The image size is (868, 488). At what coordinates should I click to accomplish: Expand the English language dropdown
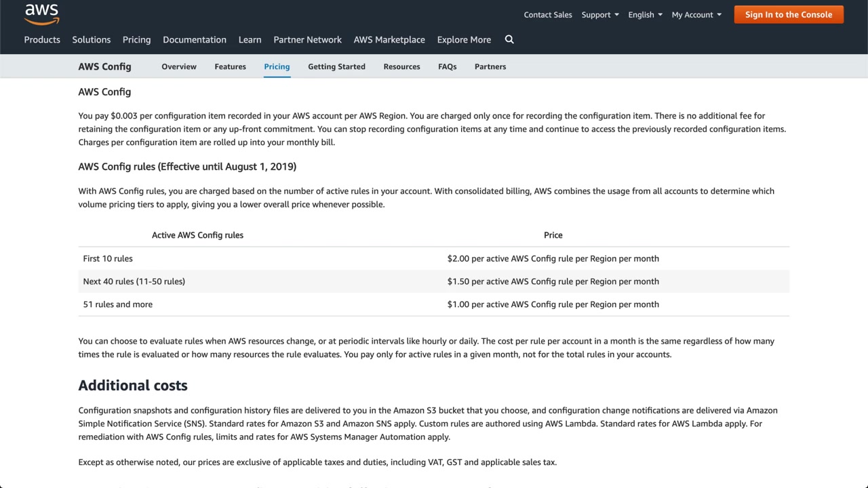(x=645, y=15)
